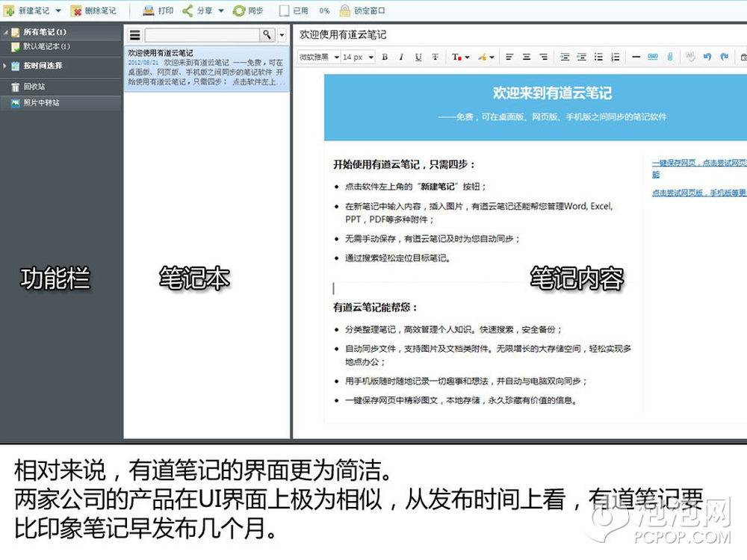Click the note list view mode icon
Viewport: 747px width, 560px height.
point(135,35)
